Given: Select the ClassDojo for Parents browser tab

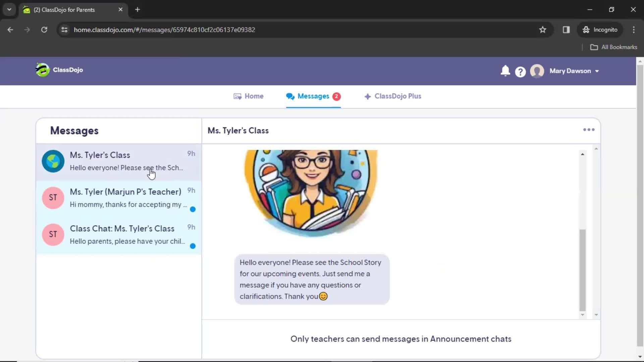Looking at the screenshot, I should point(73,10).
